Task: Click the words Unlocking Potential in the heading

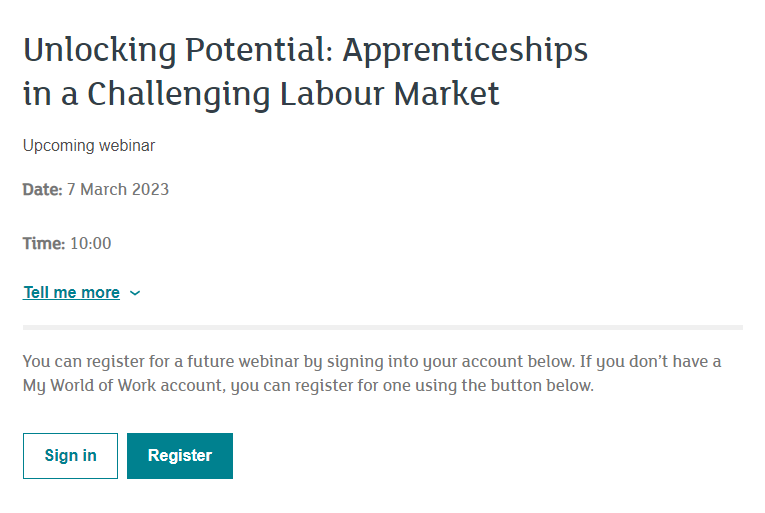Action: click(178, 50)
